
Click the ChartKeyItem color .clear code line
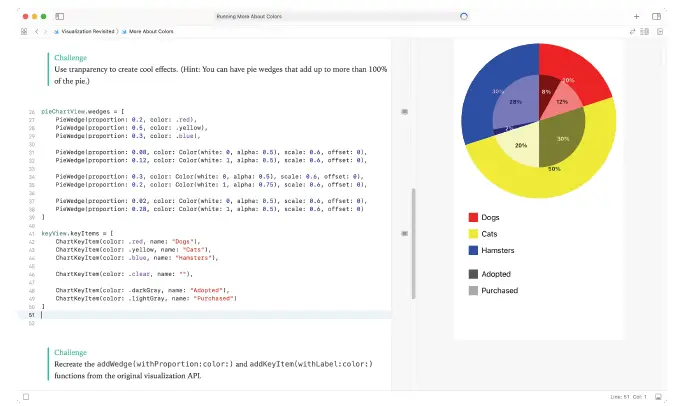coord(124,274)
